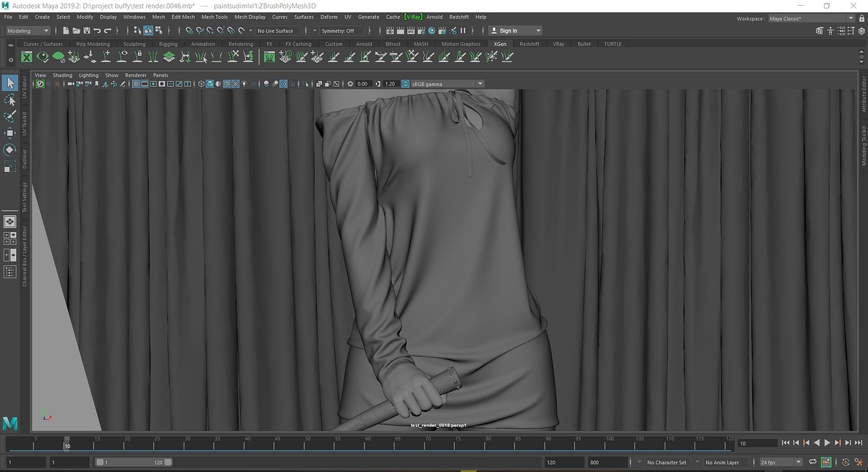Open the Deform menu
Viewport: 868px width, 472px height.
click(x=328, y=17)
